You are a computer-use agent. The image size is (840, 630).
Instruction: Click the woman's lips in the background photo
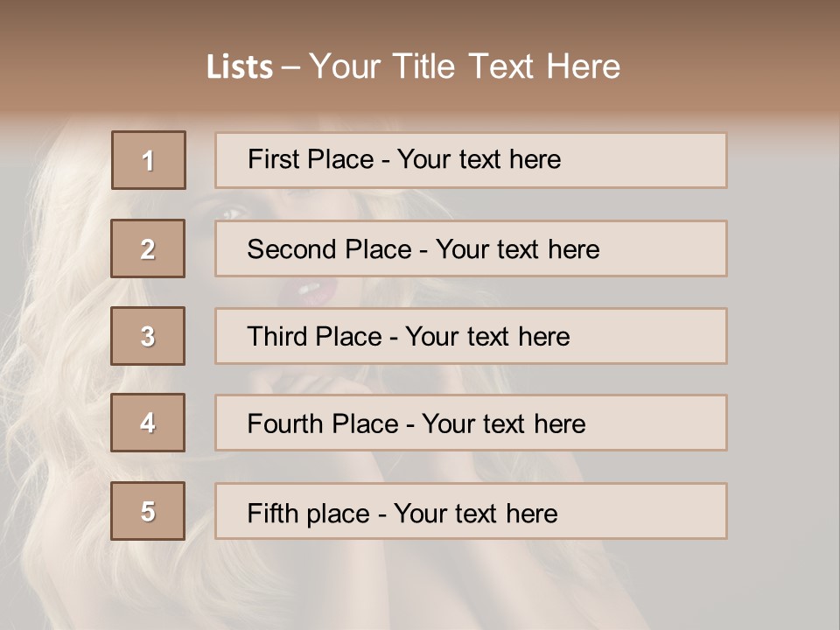point(308,288)
